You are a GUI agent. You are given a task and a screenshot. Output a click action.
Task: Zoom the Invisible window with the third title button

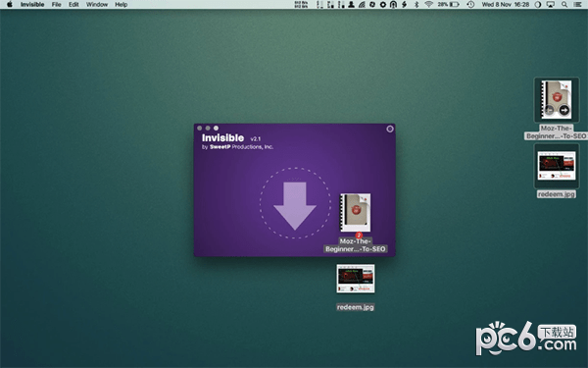coord(216,128)
